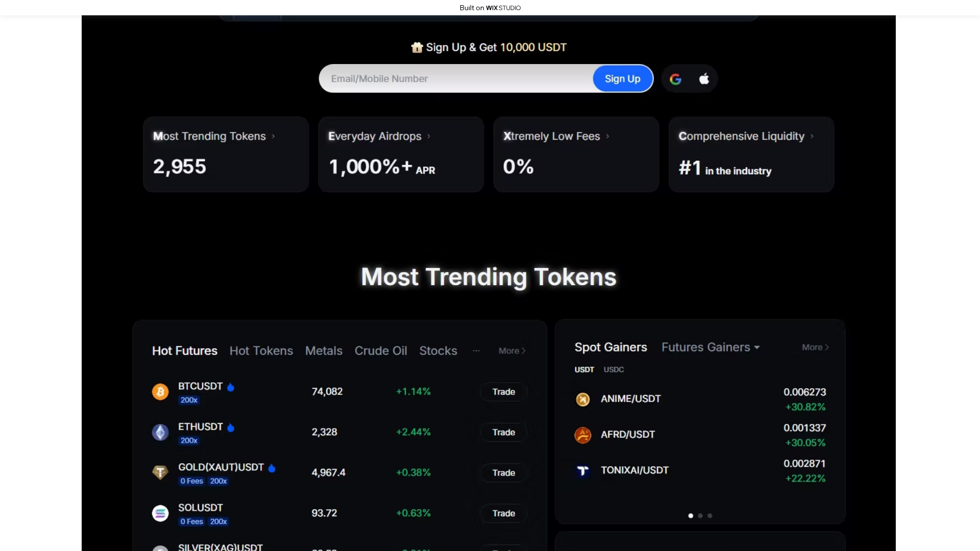Click the blue Sign Up button
Viewport: 980px width, 551px height.
click(623, 79)
